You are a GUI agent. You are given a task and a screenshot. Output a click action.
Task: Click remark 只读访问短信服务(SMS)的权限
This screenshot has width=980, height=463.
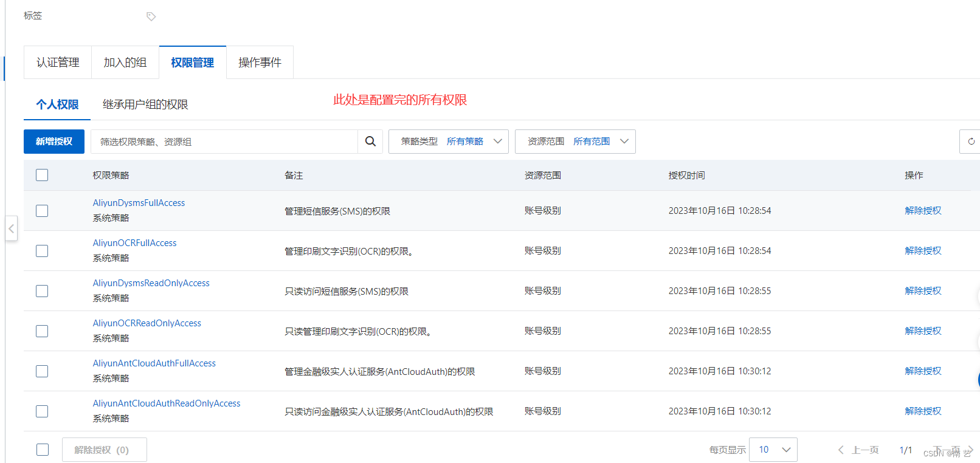point(347,291)
